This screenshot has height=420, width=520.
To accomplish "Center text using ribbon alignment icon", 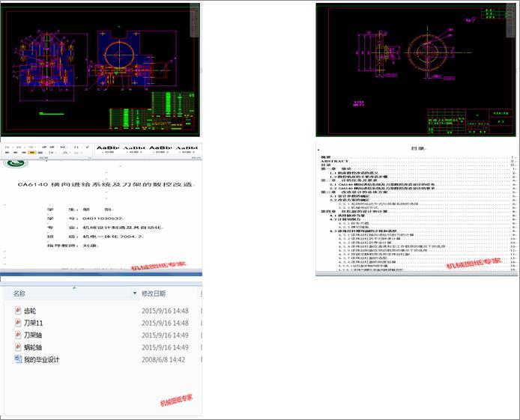I will 15,153.
